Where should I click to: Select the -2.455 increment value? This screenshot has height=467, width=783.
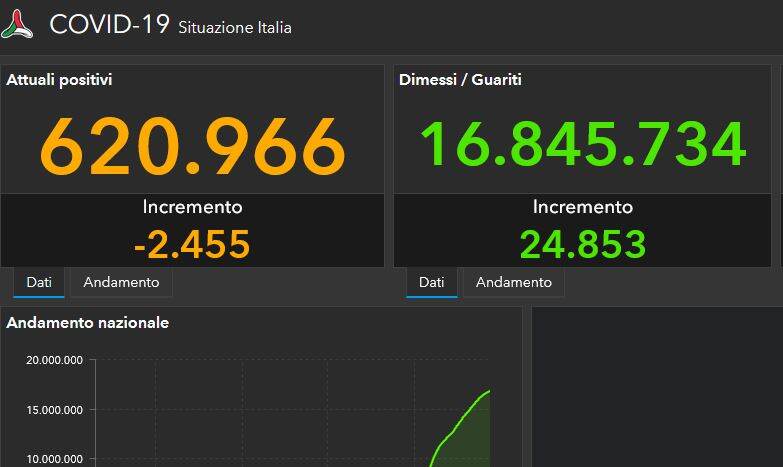point(192,244)
